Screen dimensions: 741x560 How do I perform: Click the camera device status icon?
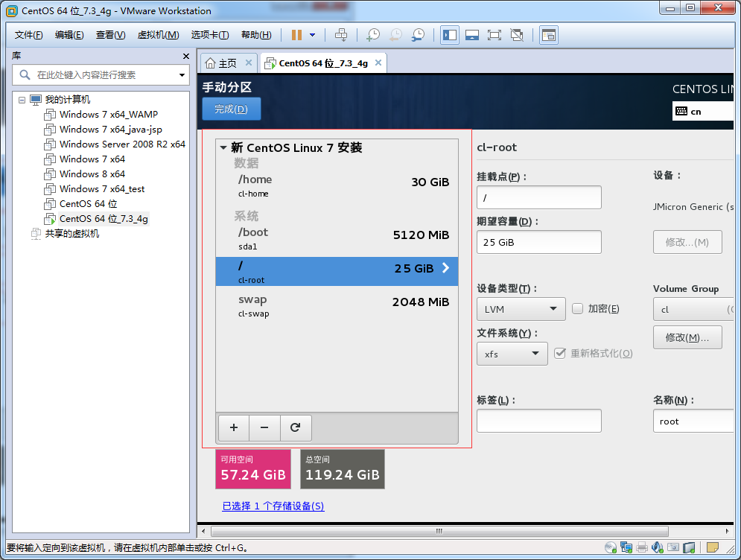(x=673, y=547)
